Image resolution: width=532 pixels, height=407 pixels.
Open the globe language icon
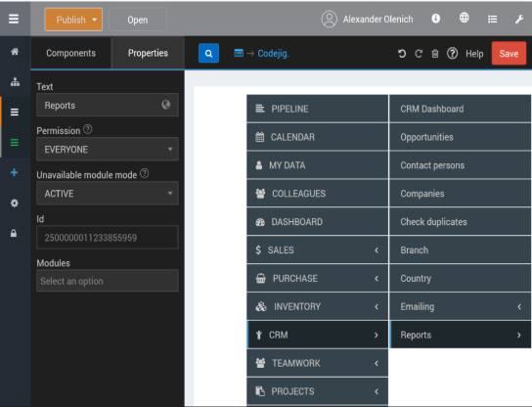(464, 18)
